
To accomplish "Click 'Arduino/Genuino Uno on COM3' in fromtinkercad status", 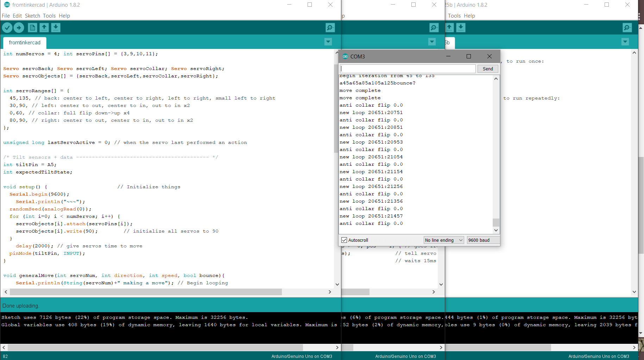I will [x=302, y=356].
